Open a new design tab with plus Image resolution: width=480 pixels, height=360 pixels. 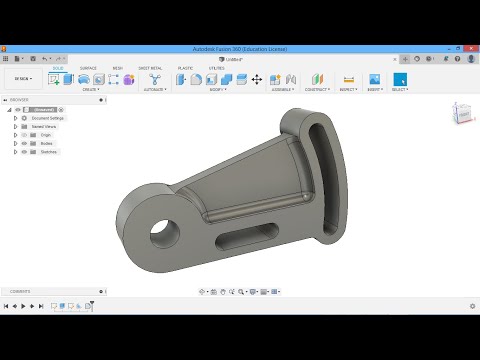pos(405,59)
